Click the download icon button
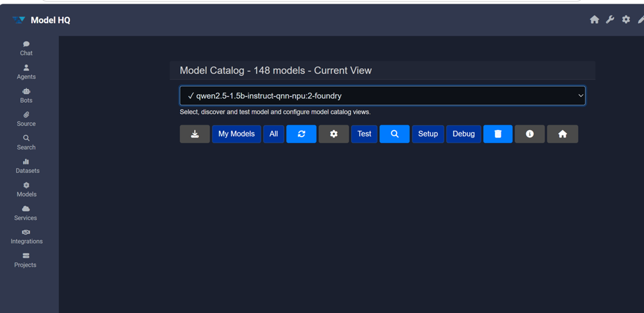The width and height of the screenshot is (644, 313). [x=195, y=134]
